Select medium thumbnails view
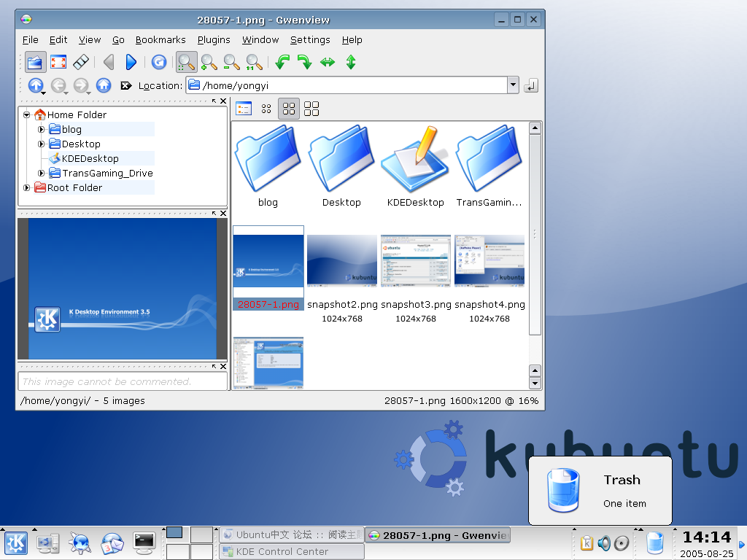747x560 pixels. [289, 109]
